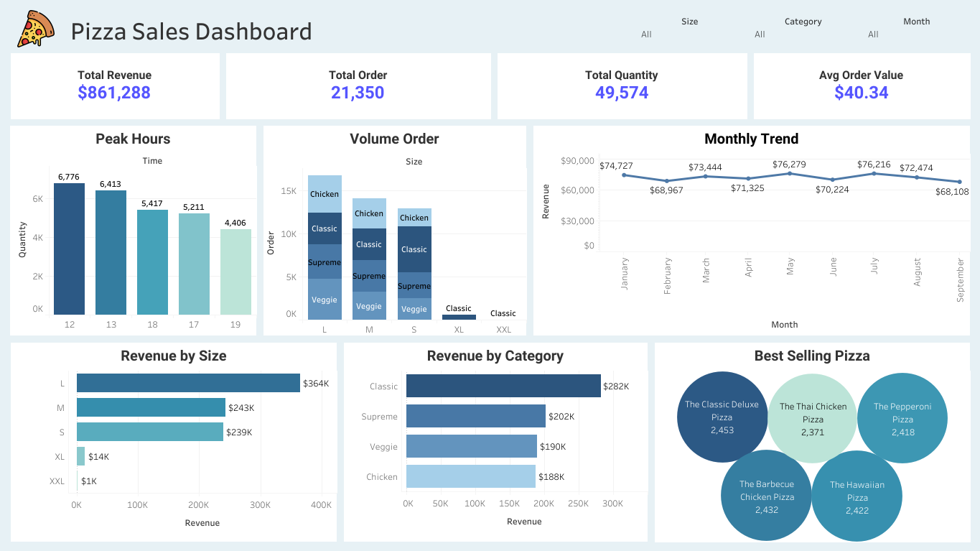Click the Volume Order chart title
Image resolution: width=980 pixels, height=551 pixels.
[394, 139]
